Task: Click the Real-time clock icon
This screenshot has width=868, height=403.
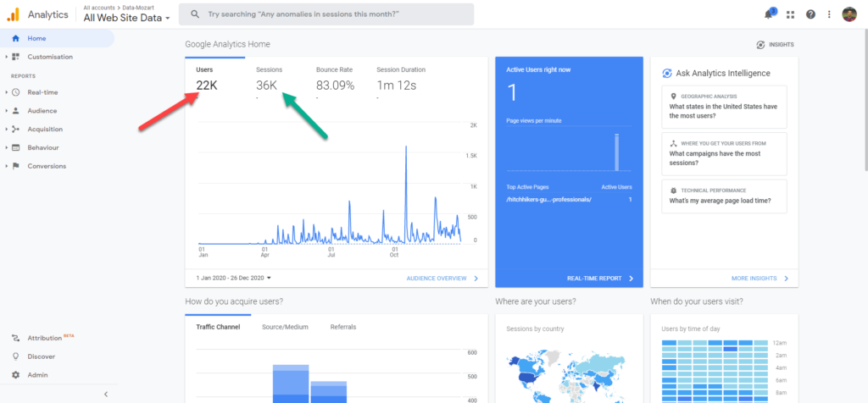Action: point(15,92)
